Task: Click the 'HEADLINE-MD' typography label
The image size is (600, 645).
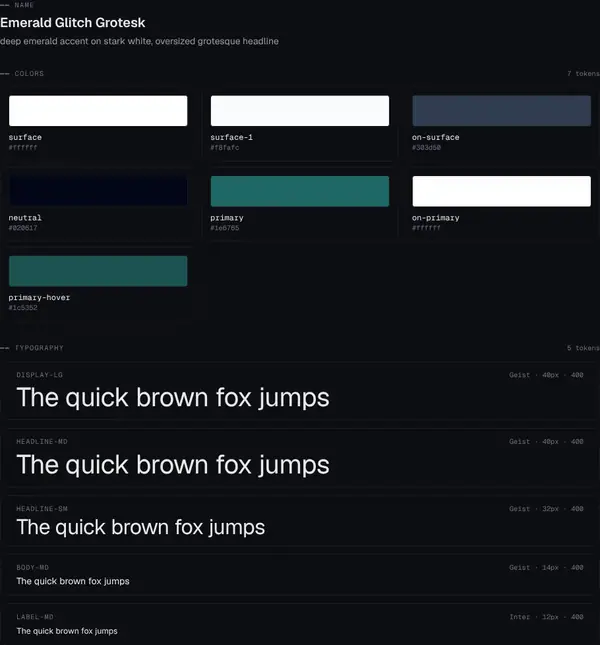Action: [42, 441]
